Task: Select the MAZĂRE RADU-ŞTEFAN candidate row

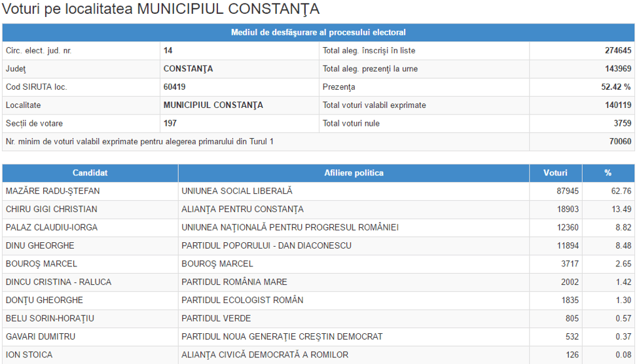Action: tap(53, 191)
